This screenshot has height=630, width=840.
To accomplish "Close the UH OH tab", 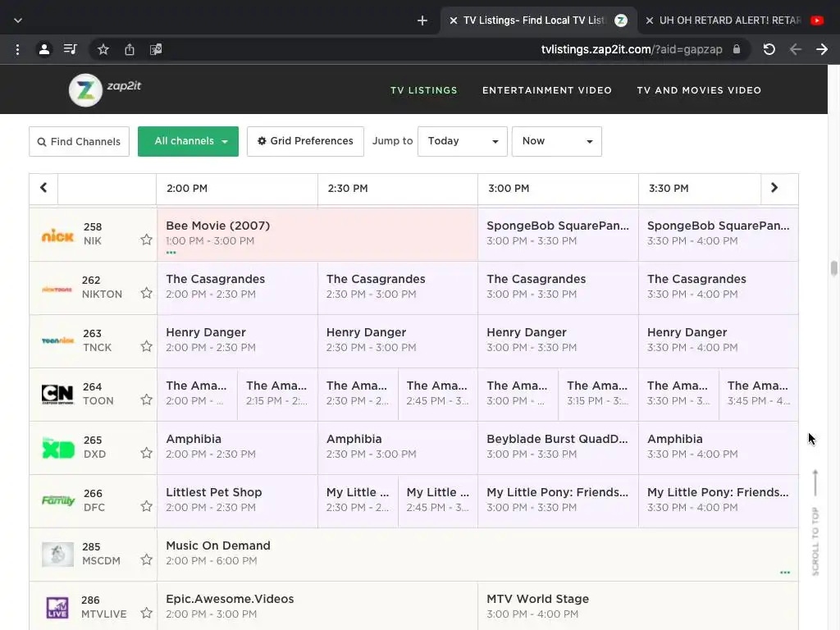I will pos(650,21).
